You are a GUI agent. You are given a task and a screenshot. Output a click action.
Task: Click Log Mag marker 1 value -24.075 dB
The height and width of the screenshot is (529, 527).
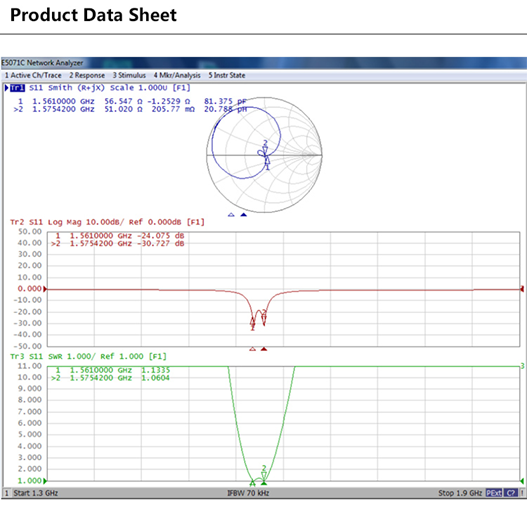tap(160, 235)
